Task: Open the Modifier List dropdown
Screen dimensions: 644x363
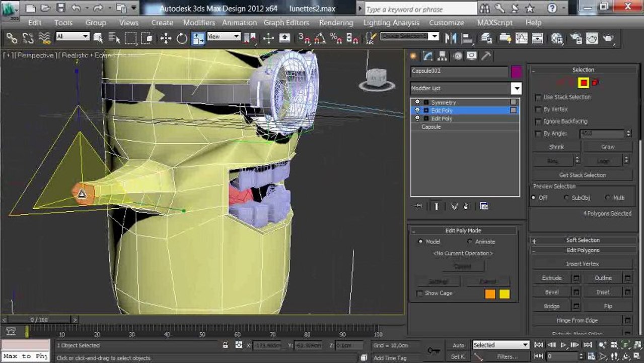Action: [466, 89]
